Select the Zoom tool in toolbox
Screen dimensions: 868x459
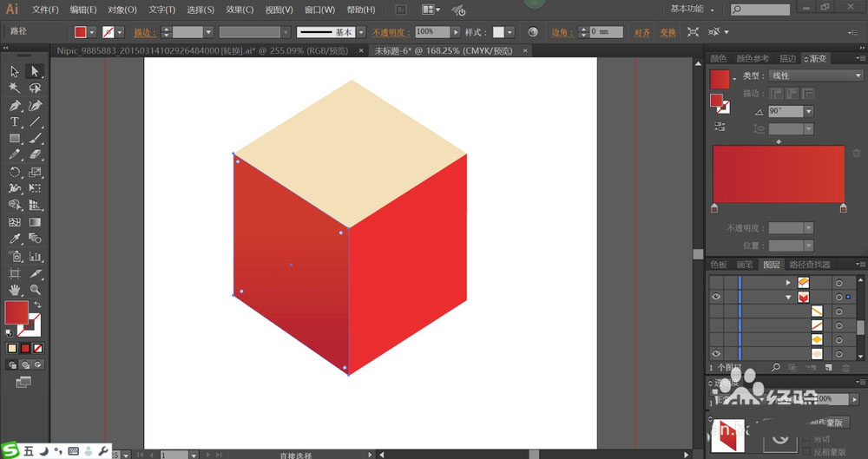click(x=35, y=290)
